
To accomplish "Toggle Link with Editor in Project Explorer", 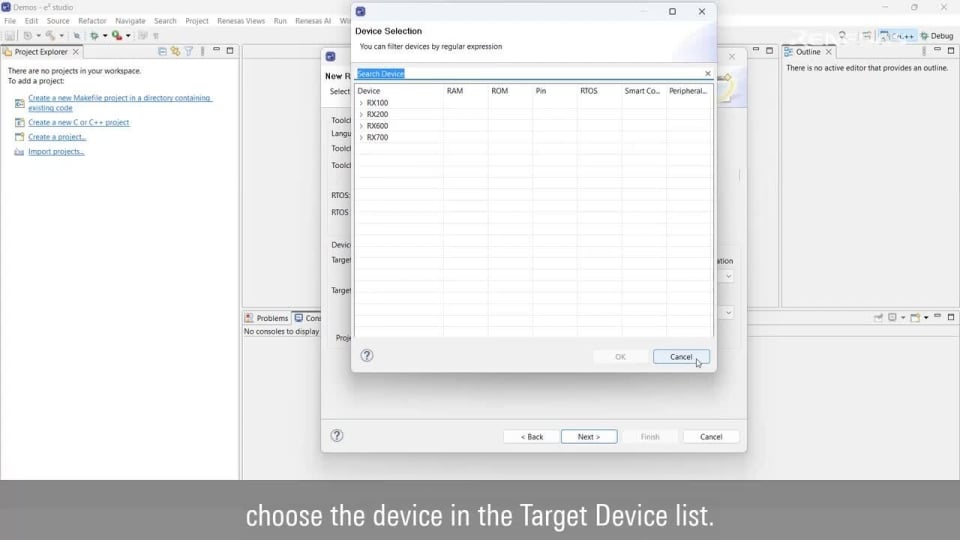I will tap(176, 52).
